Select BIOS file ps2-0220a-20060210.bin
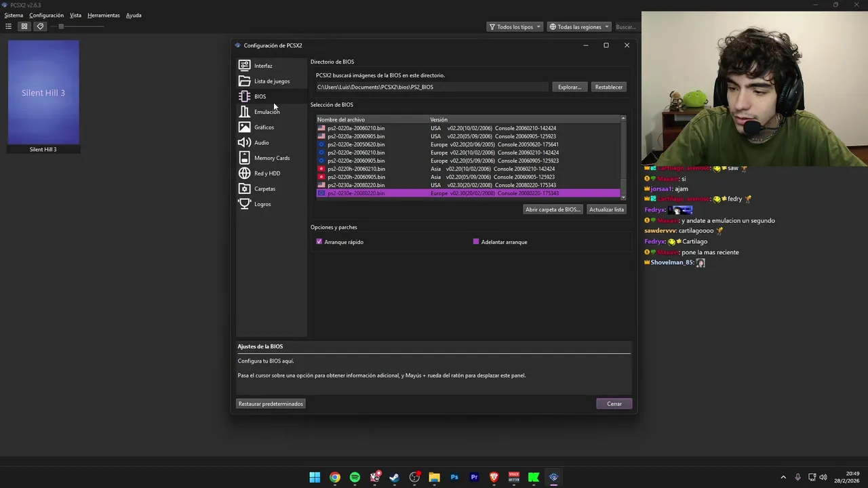 point(468,128)
